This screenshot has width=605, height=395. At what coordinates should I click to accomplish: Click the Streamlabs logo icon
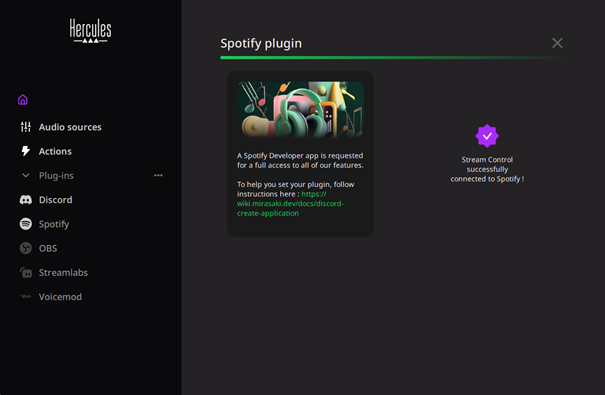[26, 272]
